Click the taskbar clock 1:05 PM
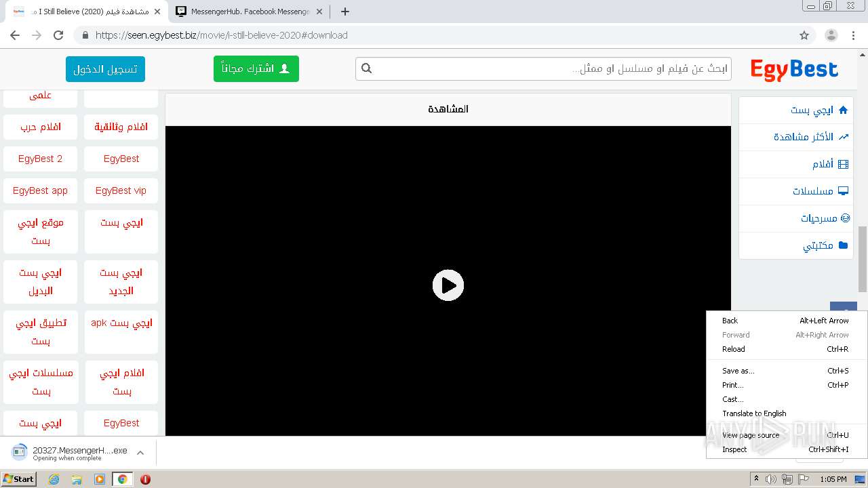 click(x=833, y=479)
